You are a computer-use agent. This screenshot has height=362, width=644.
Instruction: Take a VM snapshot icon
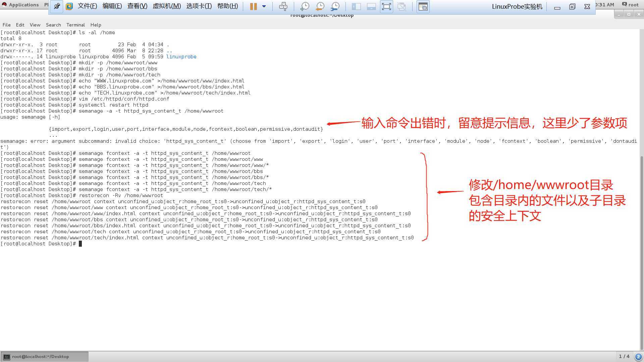[304, 6]
